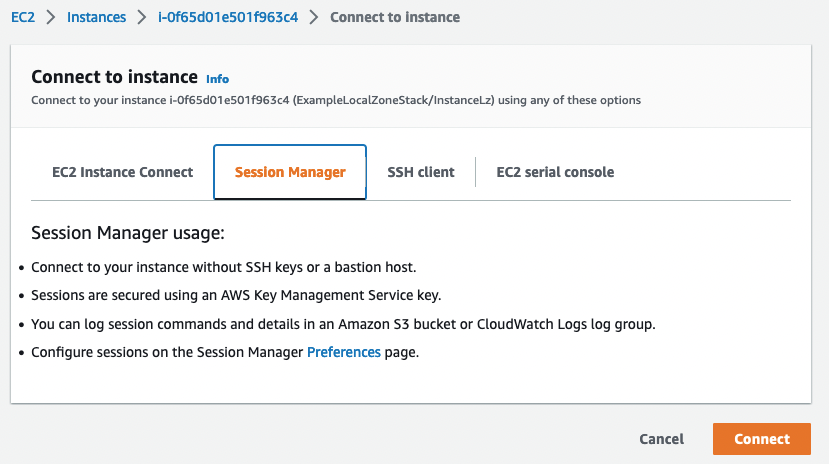
Task: Click the Cancel button
Action: (x=661, y=439)
